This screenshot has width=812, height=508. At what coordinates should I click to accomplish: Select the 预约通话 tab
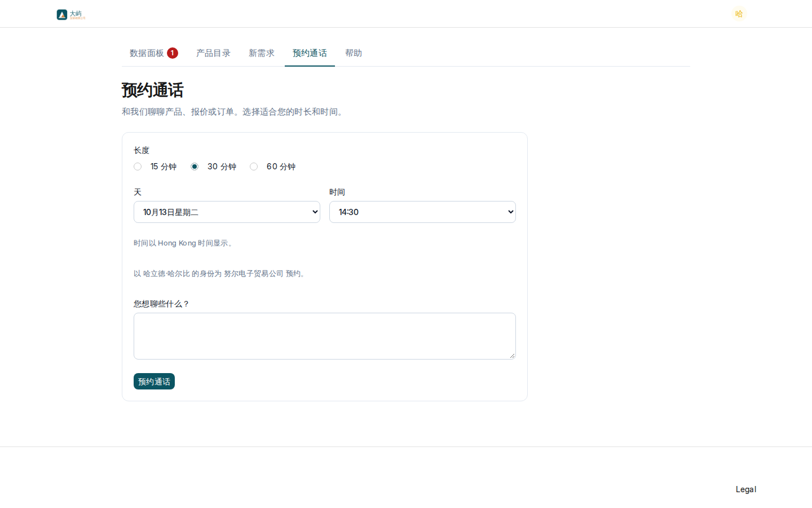[310, 53]
